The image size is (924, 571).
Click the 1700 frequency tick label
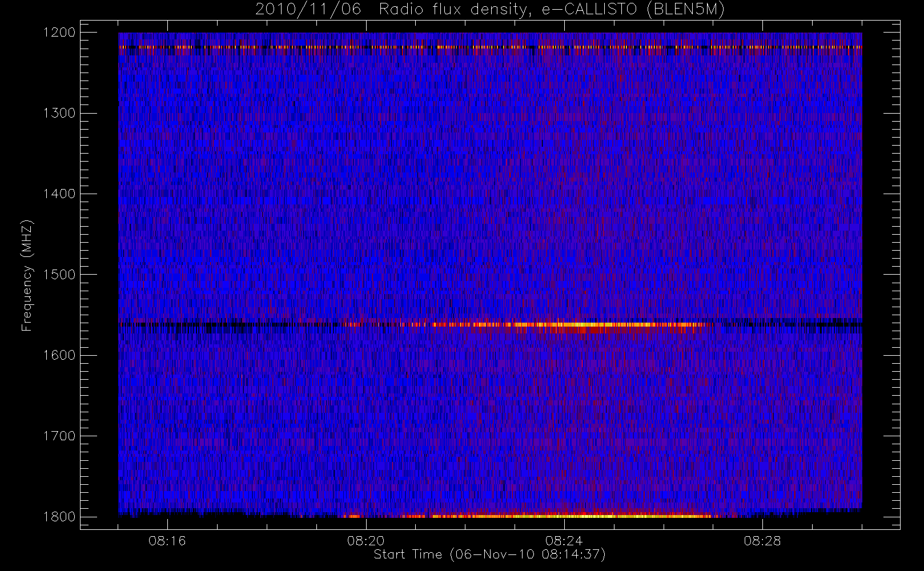(59, 436)
